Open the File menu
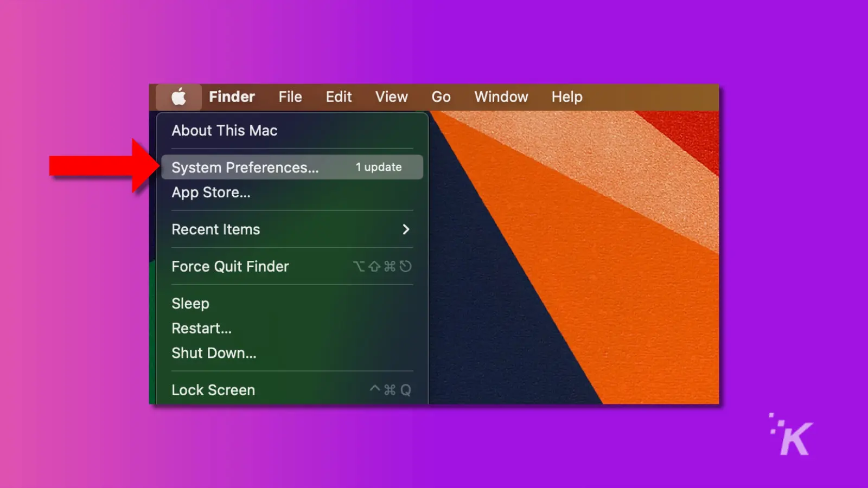Image resolution: width=868 pixels, height=488 pixels. [290, 97]
